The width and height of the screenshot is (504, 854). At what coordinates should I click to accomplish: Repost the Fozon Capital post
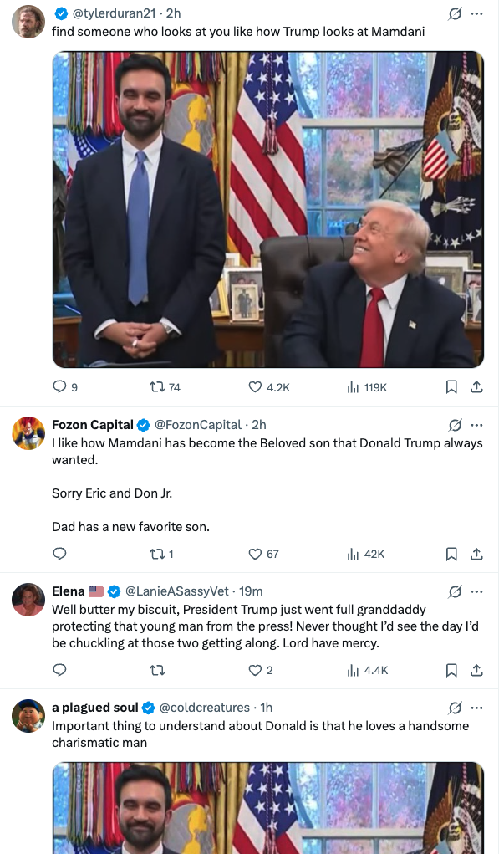(154, 554)
